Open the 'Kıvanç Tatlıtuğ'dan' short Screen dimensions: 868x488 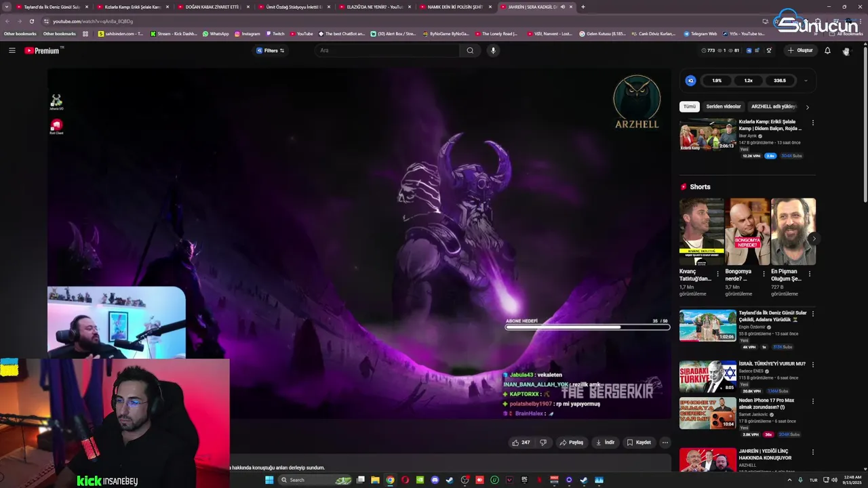tap(701, 232)
